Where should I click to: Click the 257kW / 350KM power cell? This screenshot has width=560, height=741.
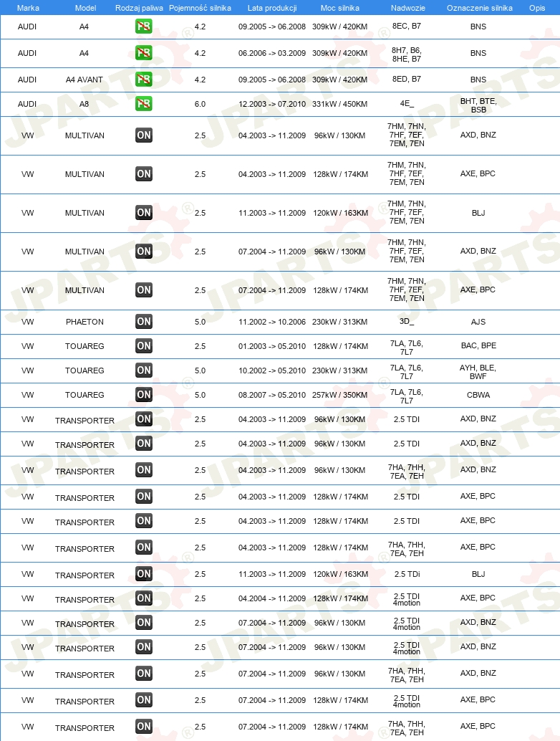(339, 395)
